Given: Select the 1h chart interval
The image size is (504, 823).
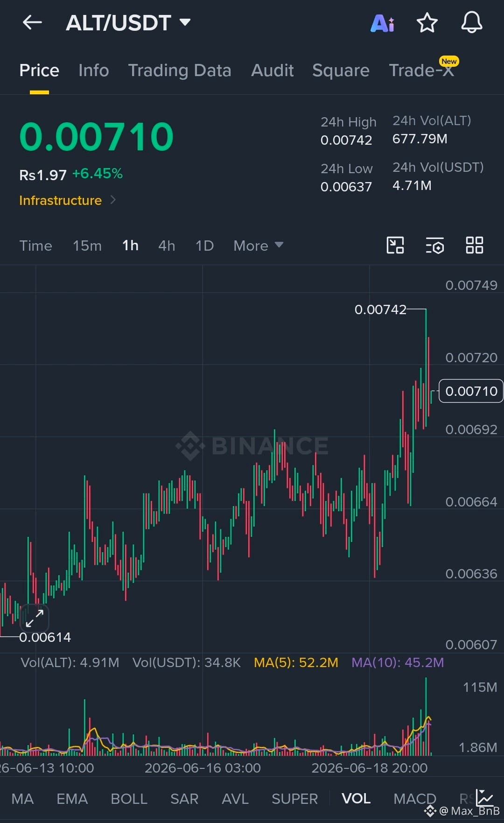Looking at the screenshot, I should pyautogui.click(x=130, y=246).
